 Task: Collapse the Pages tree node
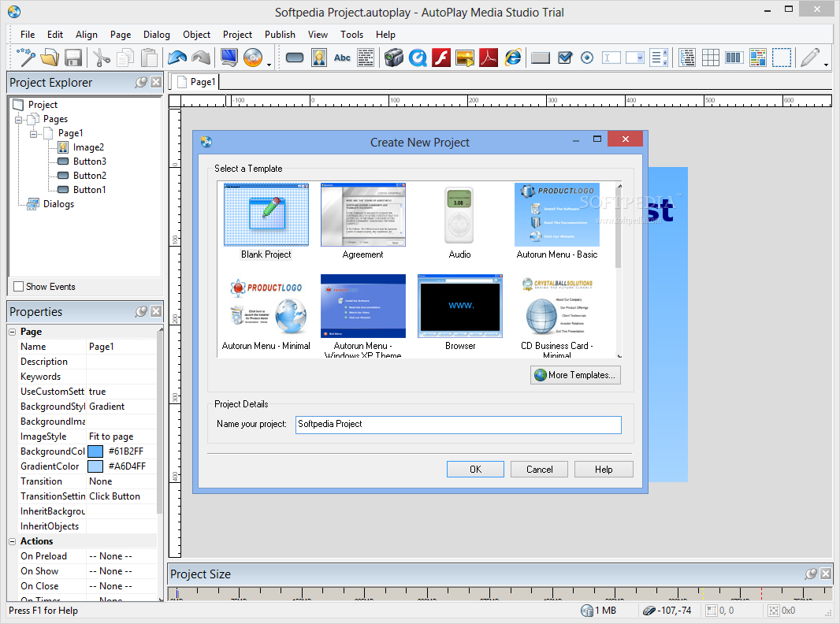[19, 120]
